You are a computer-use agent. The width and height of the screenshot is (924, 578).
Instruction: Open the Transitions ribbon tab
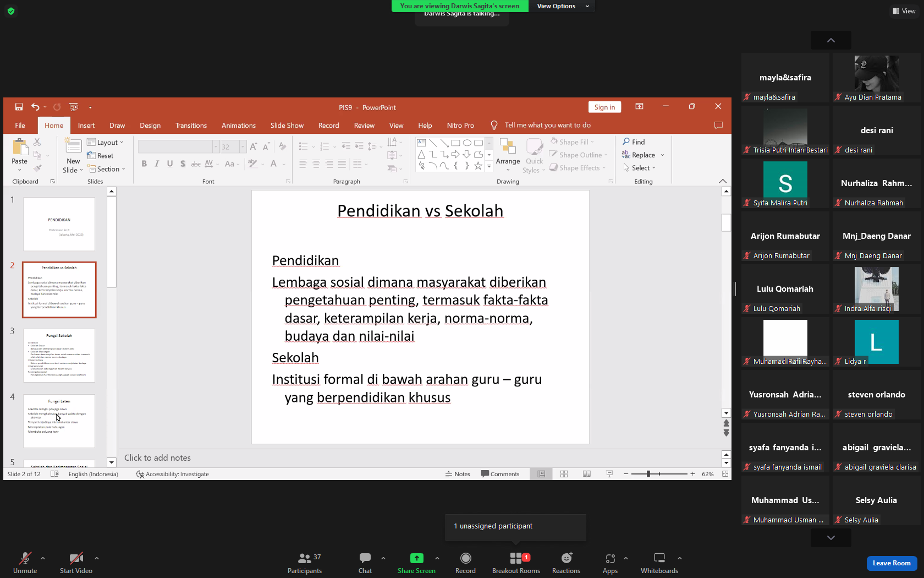coord(191,126)
